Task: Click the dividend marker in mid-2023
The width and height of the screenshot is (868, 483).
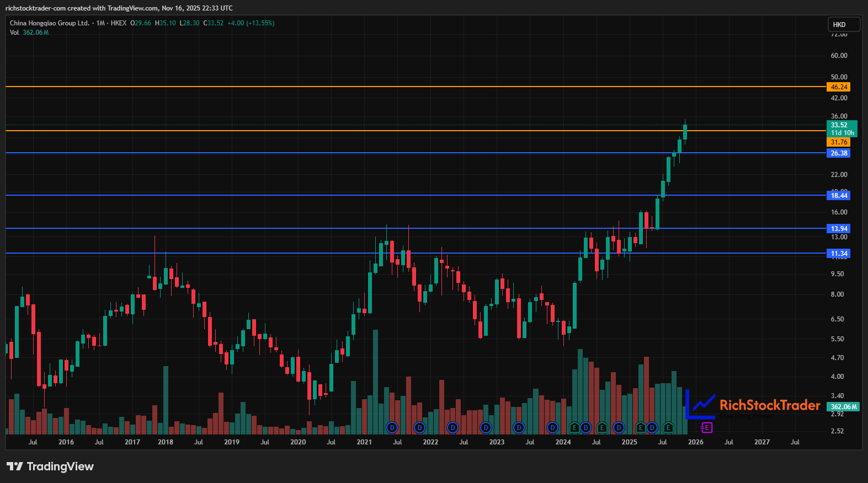Action: pos(519,427)
